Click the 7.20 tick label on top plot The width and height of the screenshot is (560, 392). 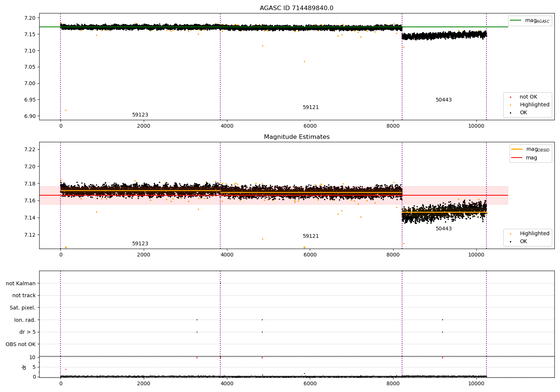(30, 18)
